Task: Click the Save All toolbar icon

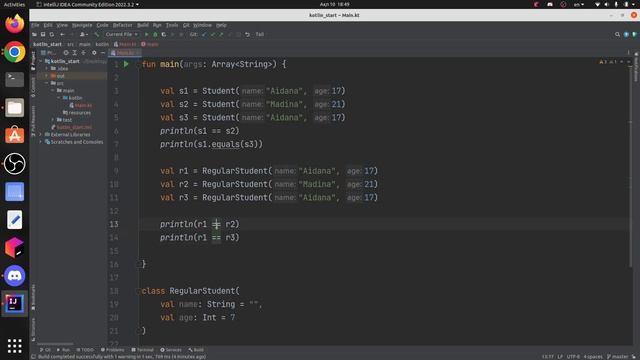Action: tap(43, 35)
